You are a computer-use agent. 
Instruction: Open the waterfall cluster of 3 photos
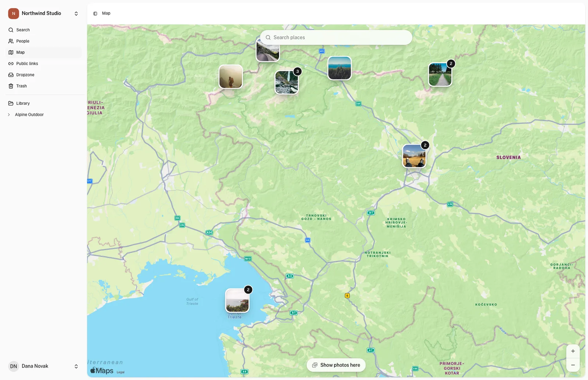pyautogui.click(x=287, y=82)
